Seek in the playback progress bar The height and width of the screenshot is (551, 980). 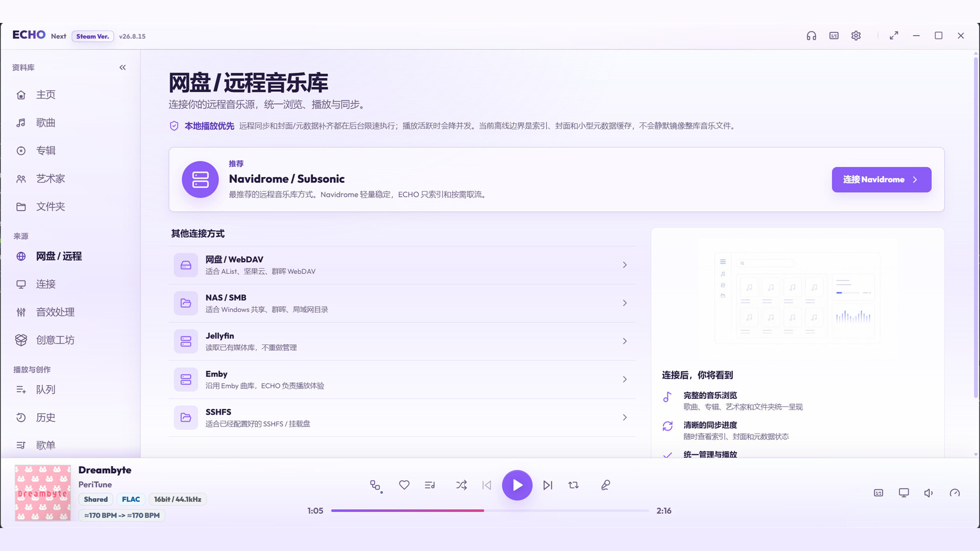pyautogui.click(x=490, y=511)
